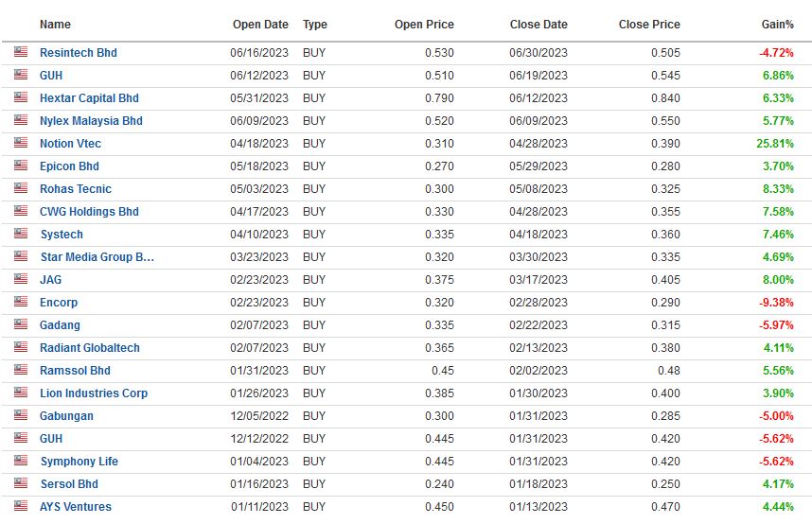This screenshot has width=812, height=524.
Task: Open the Lion Industries Corp link
Action: pos(94,393)
